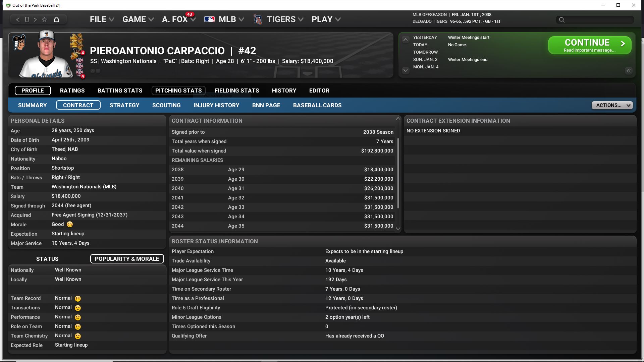This screenshot has width=644, height=362.
Task: Click the bookmark star icon
Action: [44, 19]
